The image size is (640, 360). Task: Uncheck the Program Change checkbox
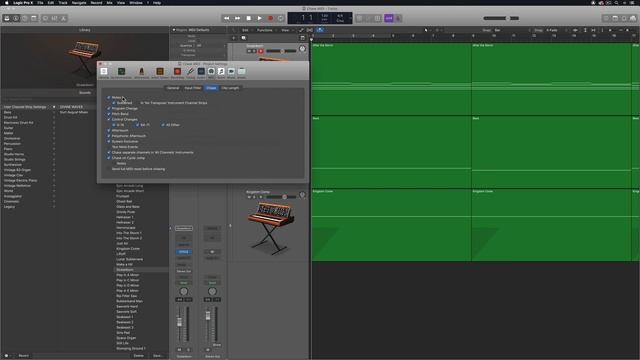(109, 109)
